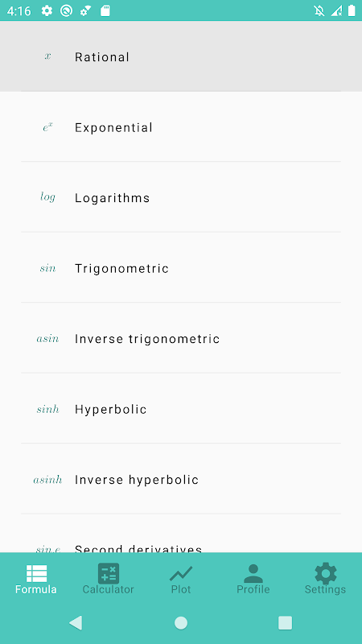Open the Trigonometric formulas entry

tap(181, 268)
